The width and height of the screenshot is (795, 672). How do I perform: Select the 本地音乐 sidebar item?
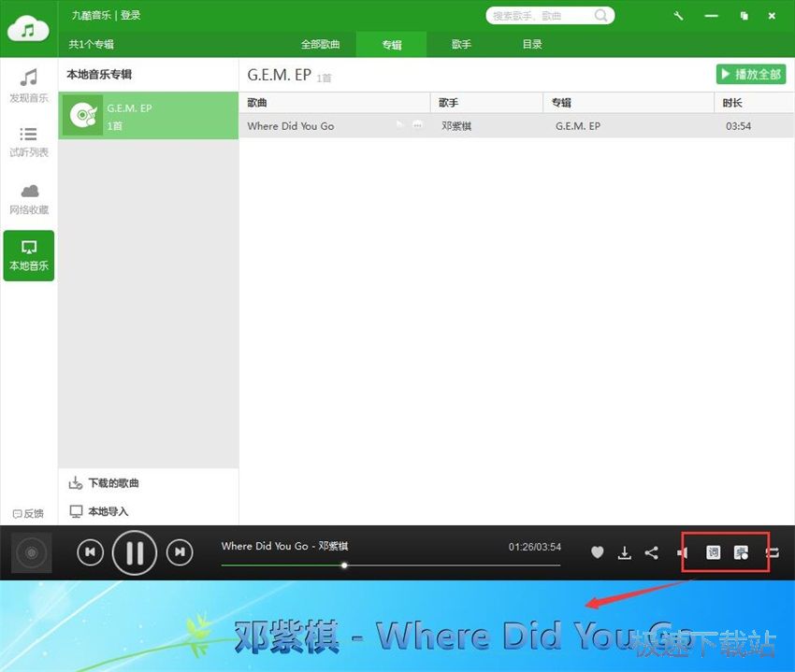29,255
